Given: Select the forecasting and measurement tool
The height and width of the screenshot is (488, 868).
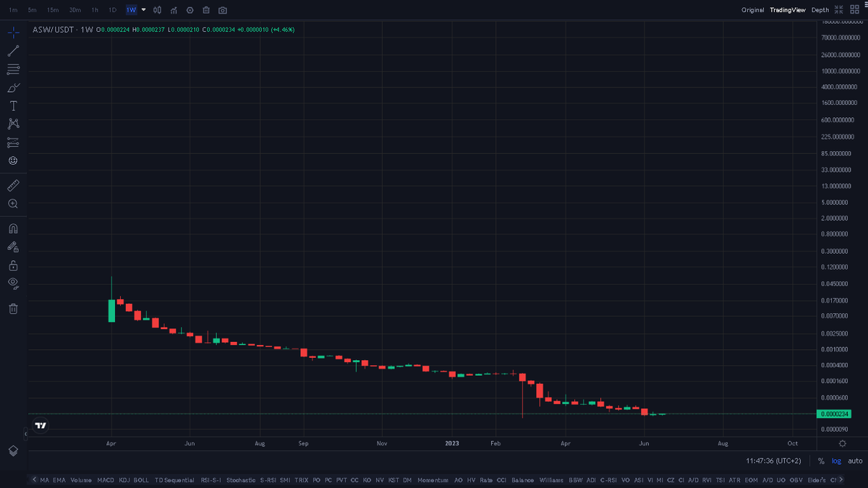Looking at the screenshot, I should click(13, 142).
